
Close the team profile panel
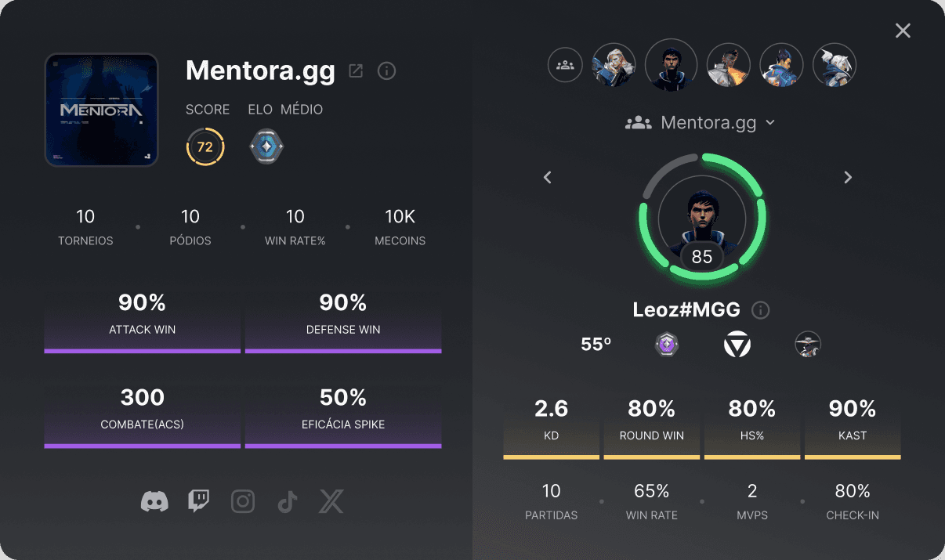[903, 31]
